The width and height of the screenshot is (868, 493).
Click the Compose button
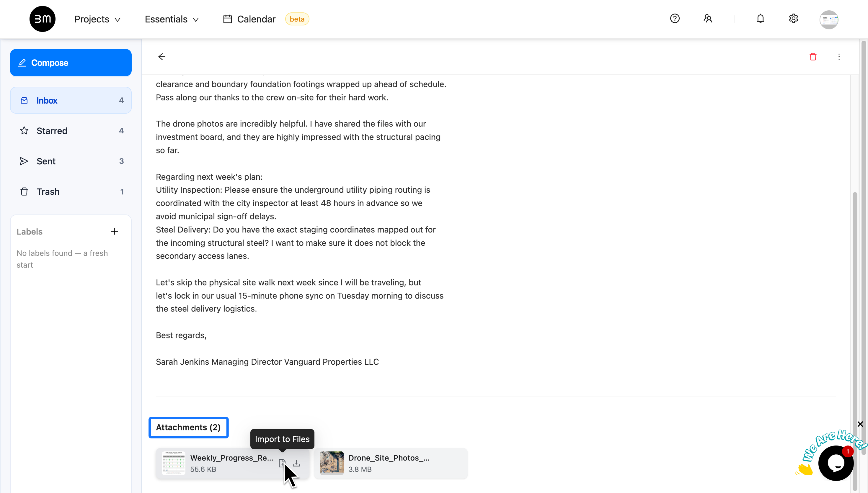click(71, 63)
